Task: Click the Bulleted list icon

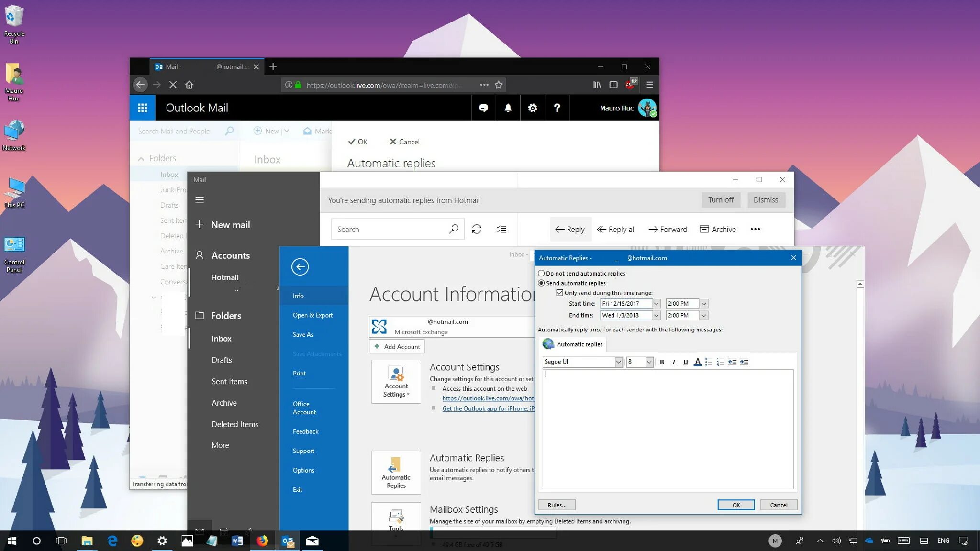Action: click(709, 362)
